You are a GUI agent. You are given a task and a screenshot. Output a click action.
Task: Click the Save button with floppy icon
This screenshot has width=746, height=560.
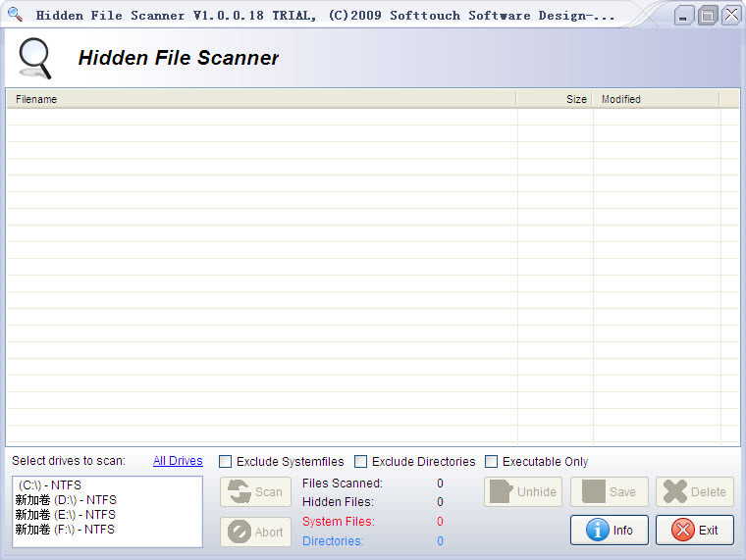click(609, 492)
